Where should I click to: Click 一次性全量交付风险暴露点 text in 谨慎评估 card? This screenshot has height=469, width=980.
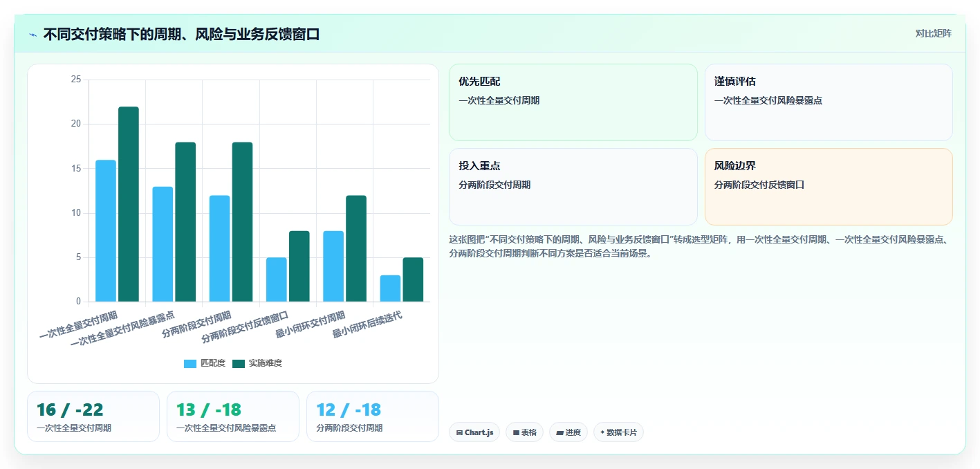[x=768, y=100]
